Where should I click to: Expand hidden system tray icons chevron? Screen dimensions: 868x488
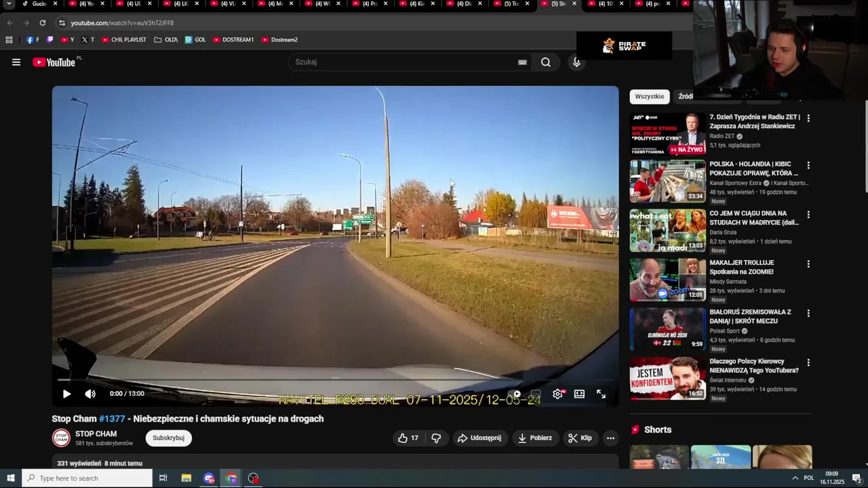795,479
